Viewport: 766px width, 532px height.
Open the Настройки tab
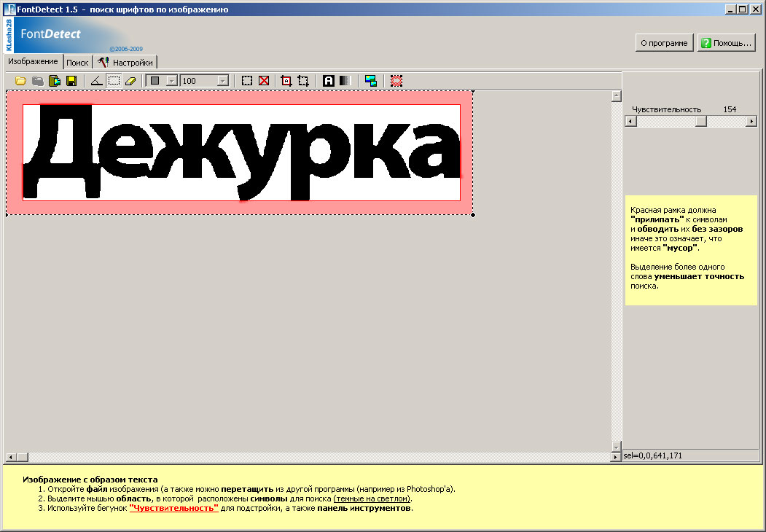tap(126, 63)
